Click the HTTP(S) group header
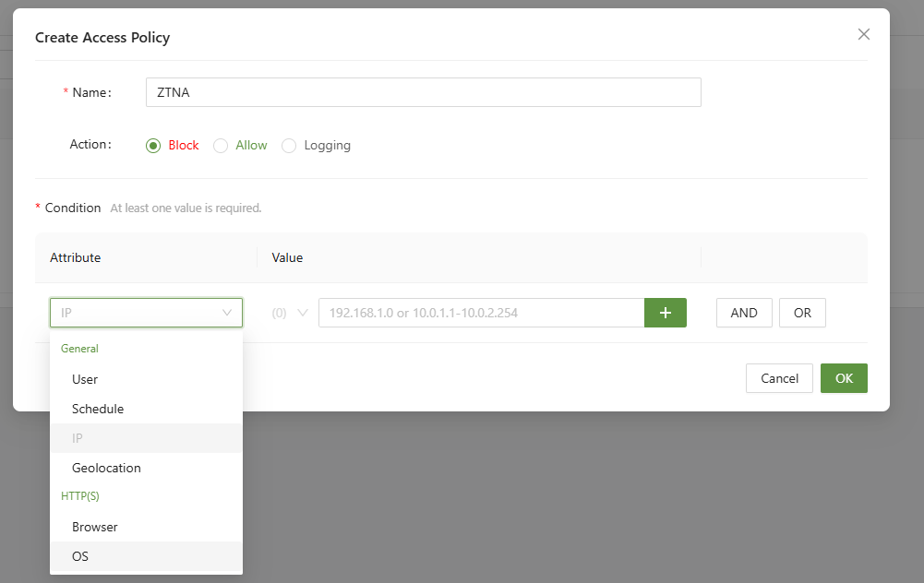This screenshot has width=924, height=583. pyautogui.click(x=80, y=496)
